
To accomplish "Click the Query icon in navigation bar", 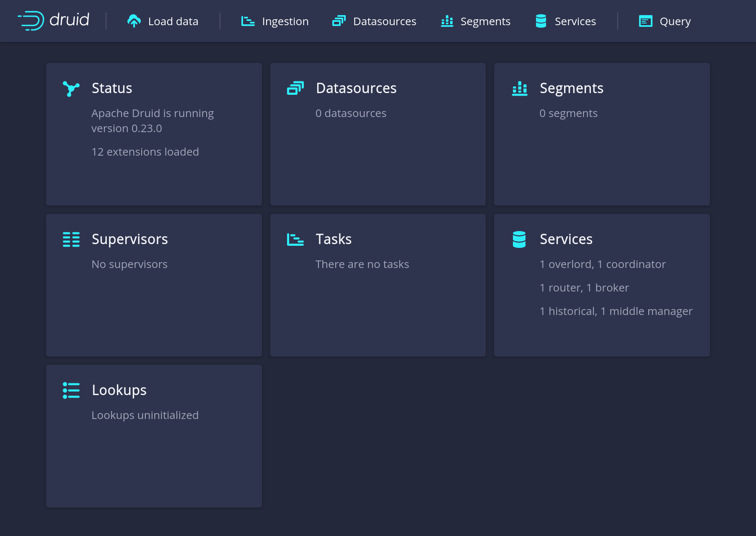I will (x=645, y=21).
